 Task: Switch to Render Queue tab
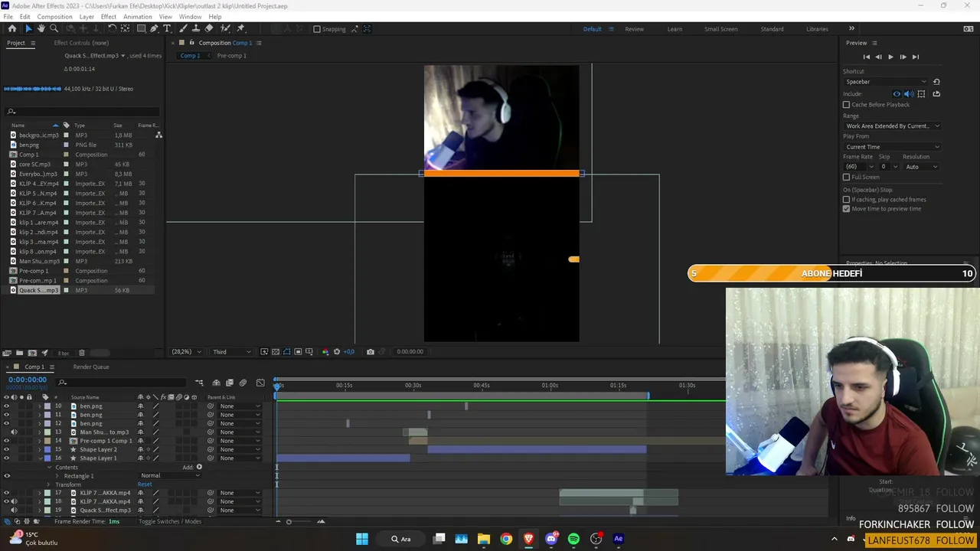91,367
